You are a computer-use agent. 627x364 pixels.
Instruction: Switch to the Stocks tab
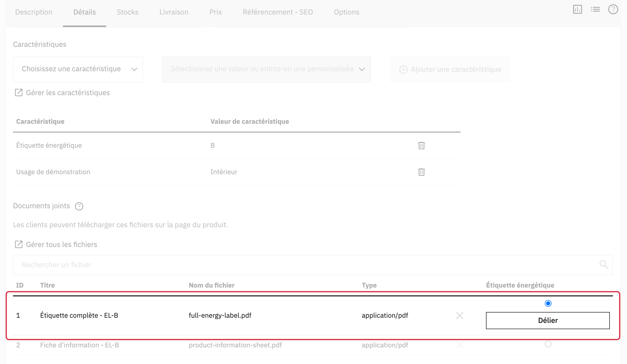tap(127, 12)
